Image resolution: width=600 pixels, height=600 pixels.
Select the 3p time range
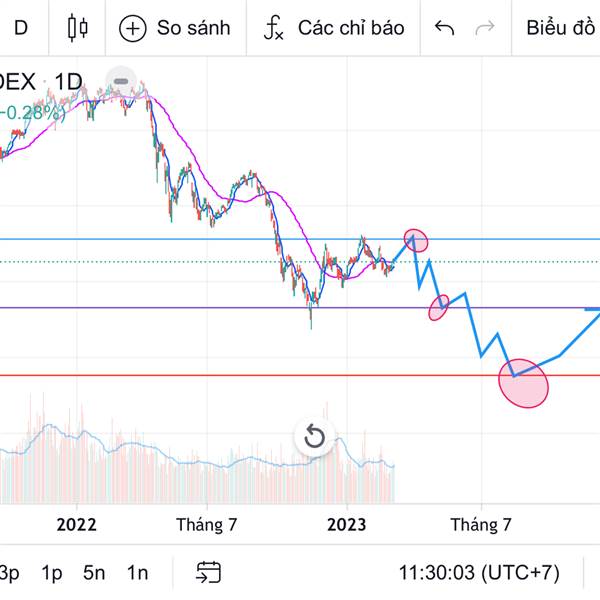[x=10, y=572]
